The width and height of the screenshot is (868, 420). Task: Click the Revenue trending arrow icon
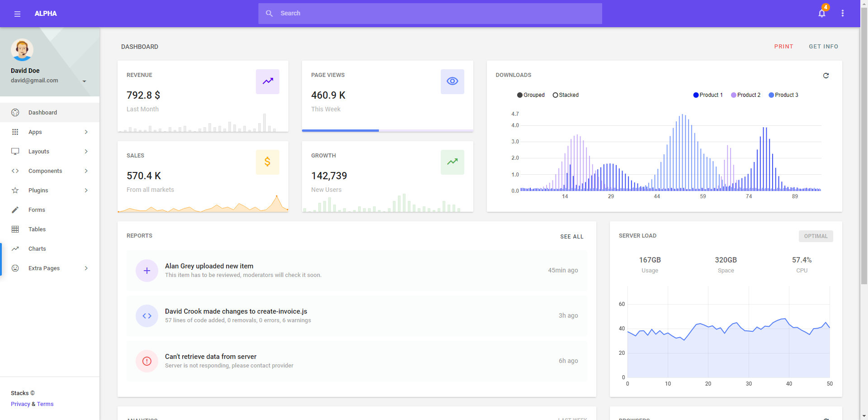click(x=268, y=81)
